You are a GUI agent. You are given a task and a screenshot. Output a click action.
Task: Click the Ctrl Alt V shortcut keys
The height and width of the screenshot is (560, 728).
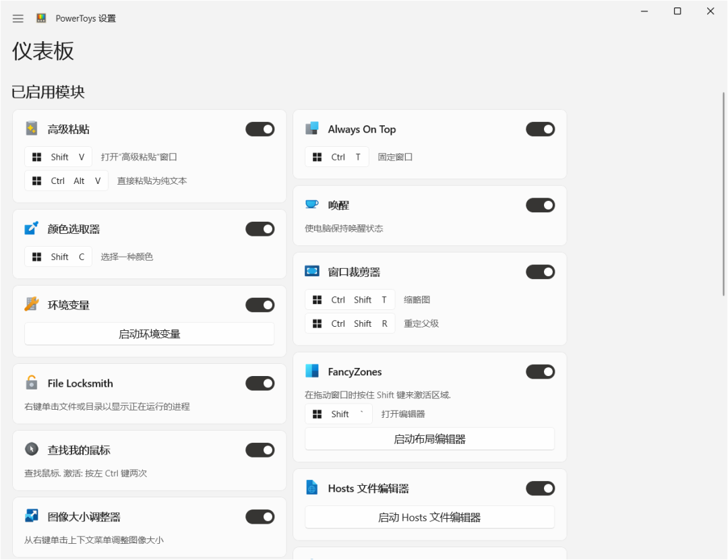click(66, 181)
